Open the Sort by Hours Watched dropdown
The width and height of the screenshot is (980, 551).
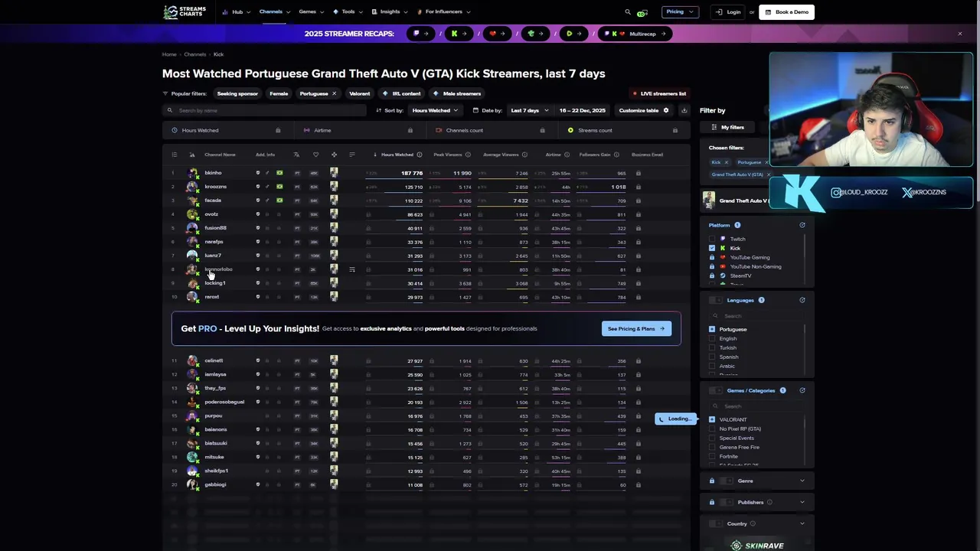tap(435, 110)
